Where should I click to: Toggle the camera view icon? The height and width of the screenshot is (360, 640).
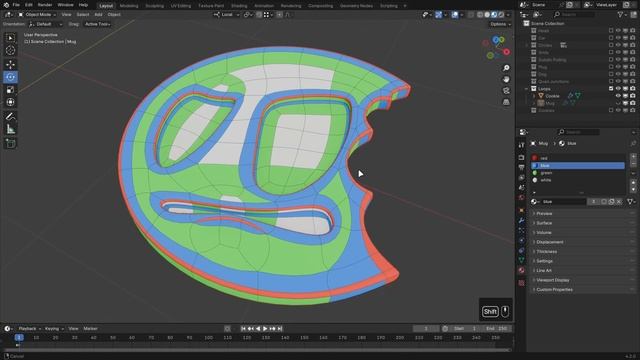[x=506, y=91]
